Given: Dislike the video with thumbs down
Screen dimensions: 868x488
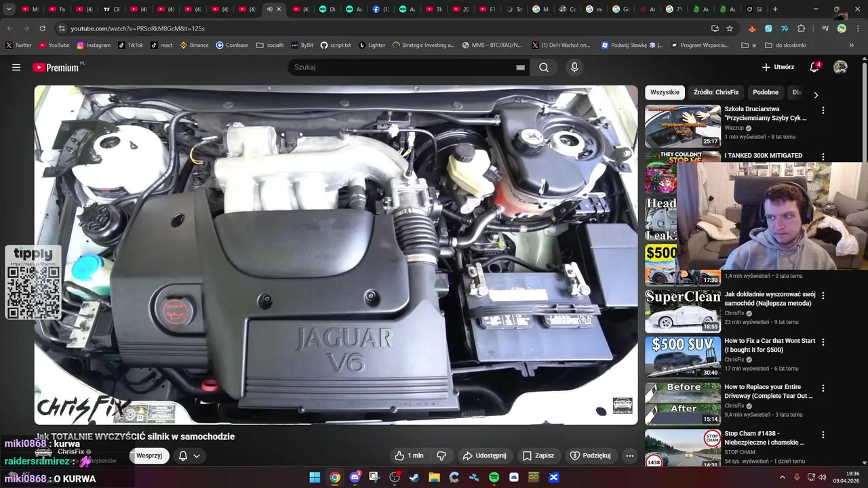Looking at the screenshot, I should click(441, 455).
